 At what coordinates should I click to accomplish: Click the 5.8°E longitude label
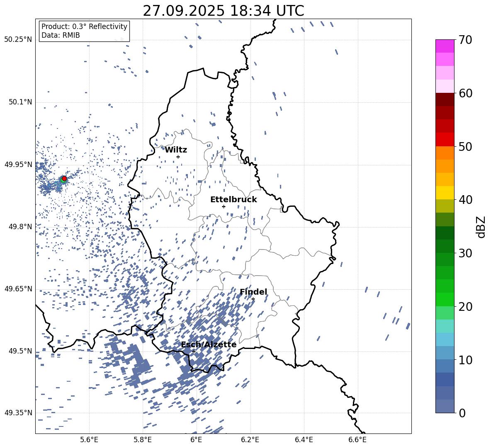(143, 440)
